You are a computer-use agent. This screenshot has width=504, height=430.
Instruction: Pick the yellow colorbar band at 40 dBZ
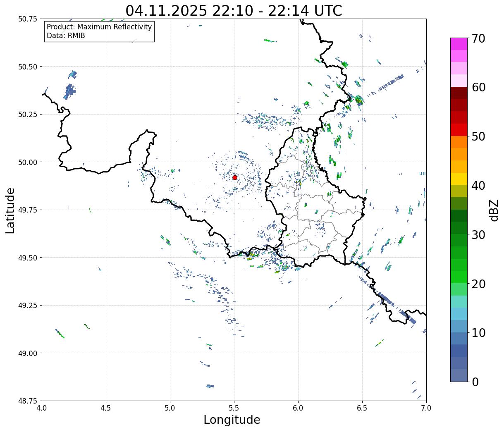point(459,179)
